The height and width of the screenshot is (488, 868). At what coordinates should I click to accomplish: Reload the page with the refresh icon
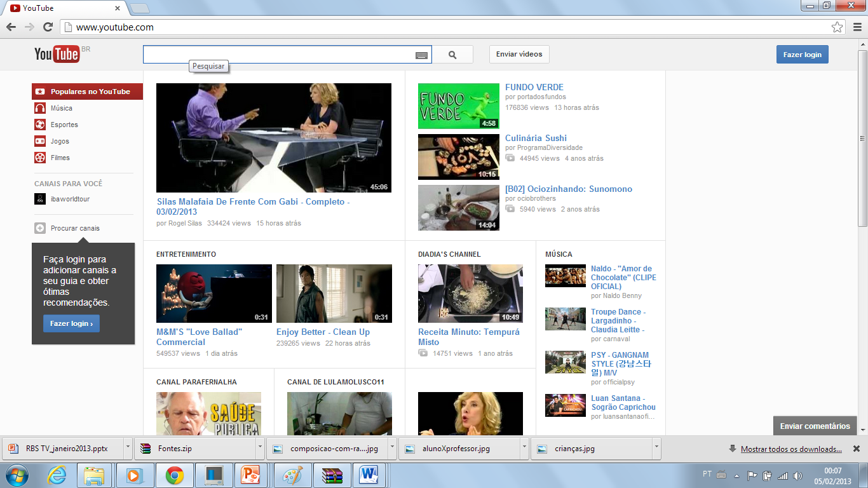48,27
